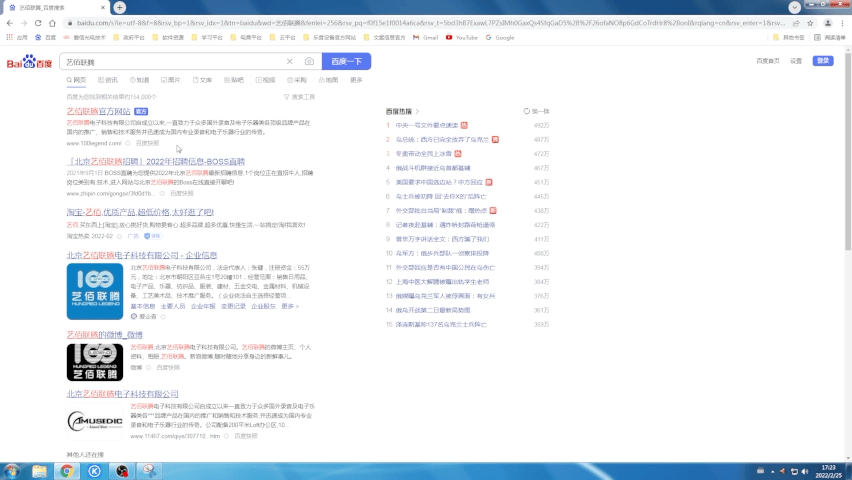Clear search text with X icon
The width and height of the screenshot is (852, 480).
(x=290, y=61)
